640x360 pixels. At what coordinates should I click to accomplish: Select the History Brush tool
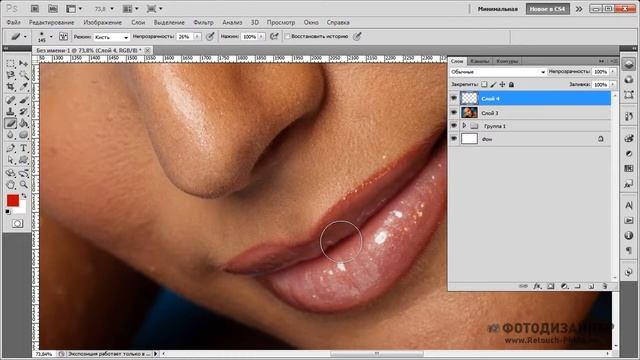(x=23, y=111)
